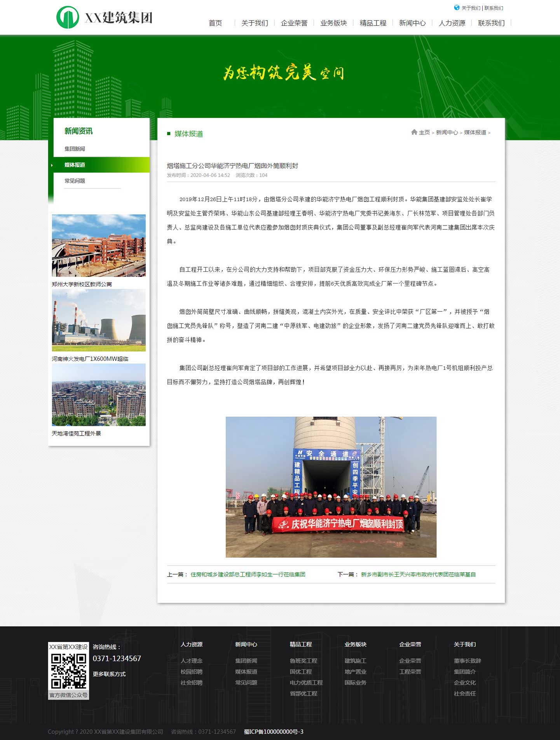Click 更多联系方式 in the footer
This screenshot has height=740, width=560.
click(109, 674)
